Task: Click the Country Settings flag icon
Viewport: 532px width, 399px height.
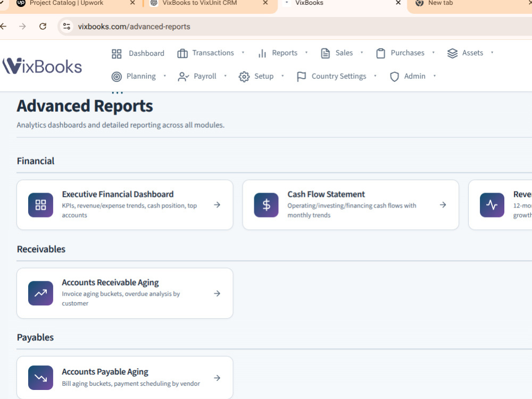Action: tap(301, 77)
